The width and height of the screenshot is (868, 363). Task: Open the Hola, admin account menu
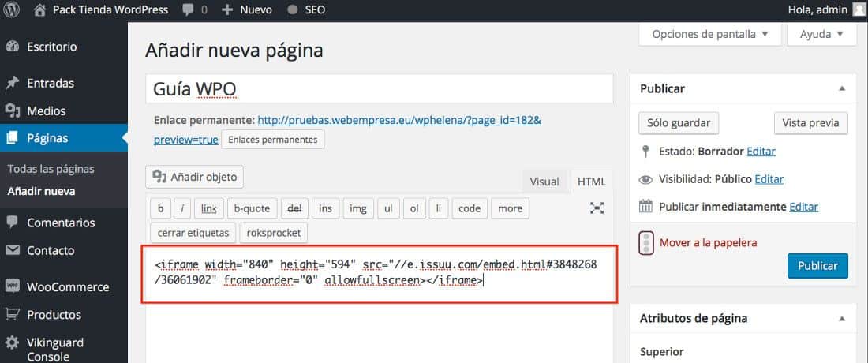pos(825,10)
